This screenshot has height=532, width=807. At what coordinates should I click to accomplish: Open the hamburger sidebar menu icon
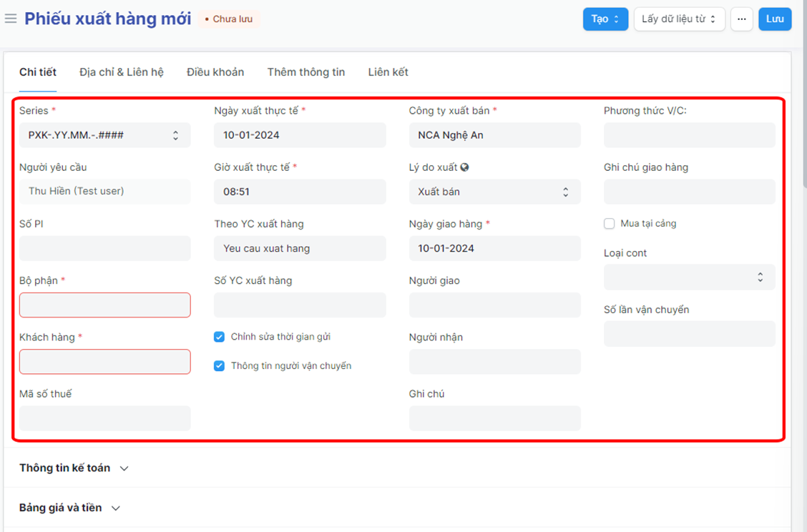click(11, 19)
